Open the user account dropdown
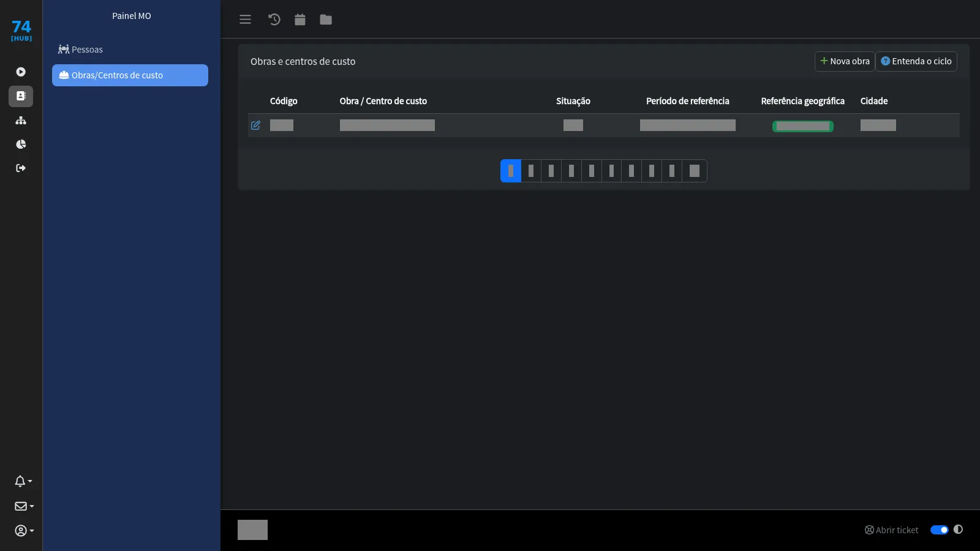The image size is (980, 551). click(24, 531)
